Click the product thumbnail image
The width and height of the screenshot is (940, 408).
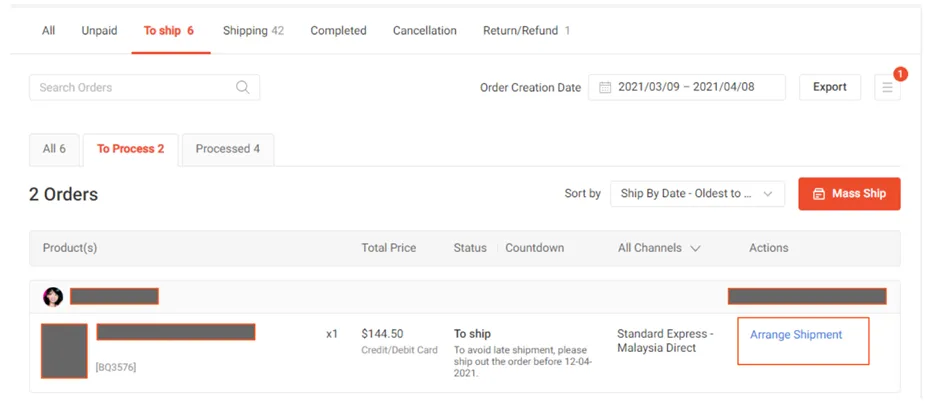[64, 351]
